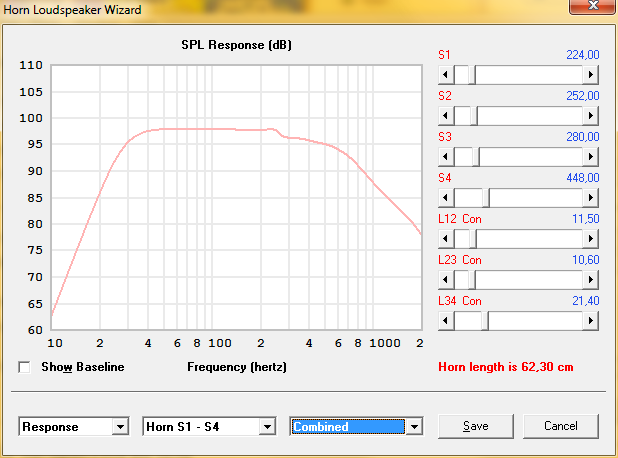Click the right arrow of the L34 slider
Screen dimensions: 618x458
pos(591,320)
